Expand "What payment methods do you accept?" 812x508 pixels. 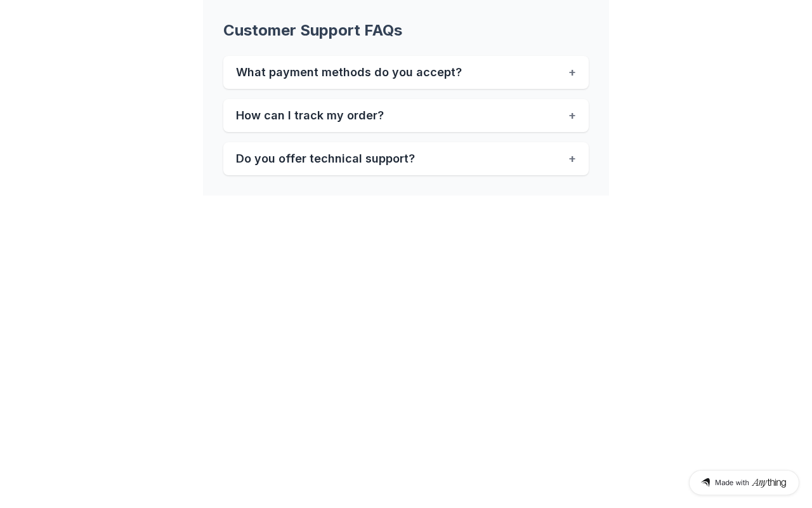349,72
